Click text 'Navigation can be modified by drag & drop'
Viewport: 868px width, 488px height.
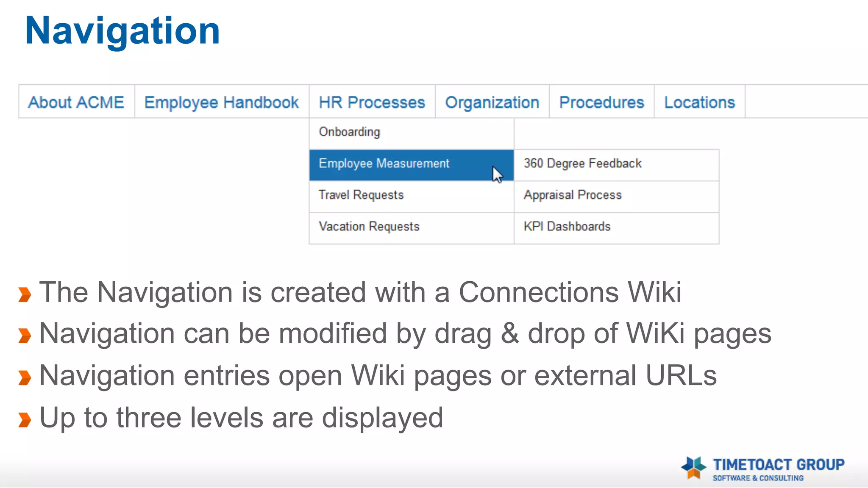click(312, 334)
